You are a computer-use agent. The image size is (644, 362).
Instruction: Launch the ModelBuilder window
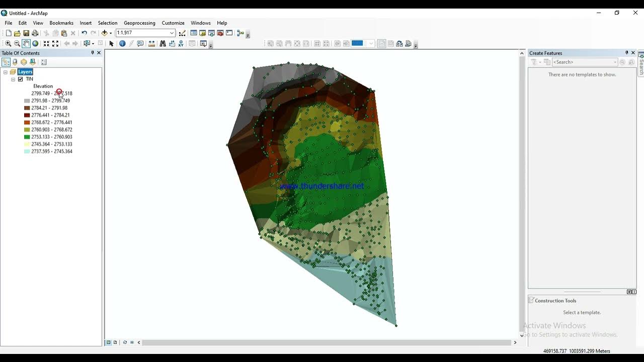[240, 33]
